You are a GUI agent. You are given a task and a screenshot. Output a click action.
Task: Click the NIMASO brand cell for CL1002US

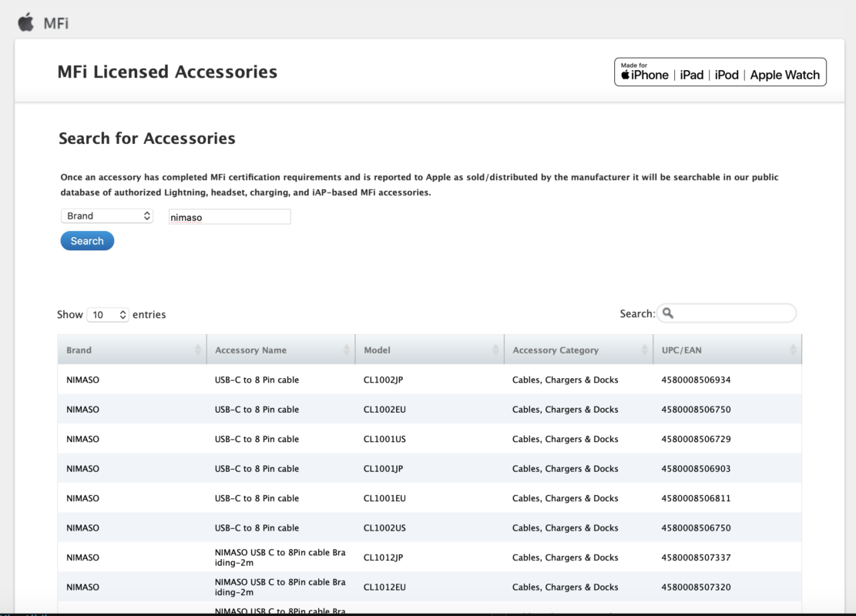click(82, 527)
